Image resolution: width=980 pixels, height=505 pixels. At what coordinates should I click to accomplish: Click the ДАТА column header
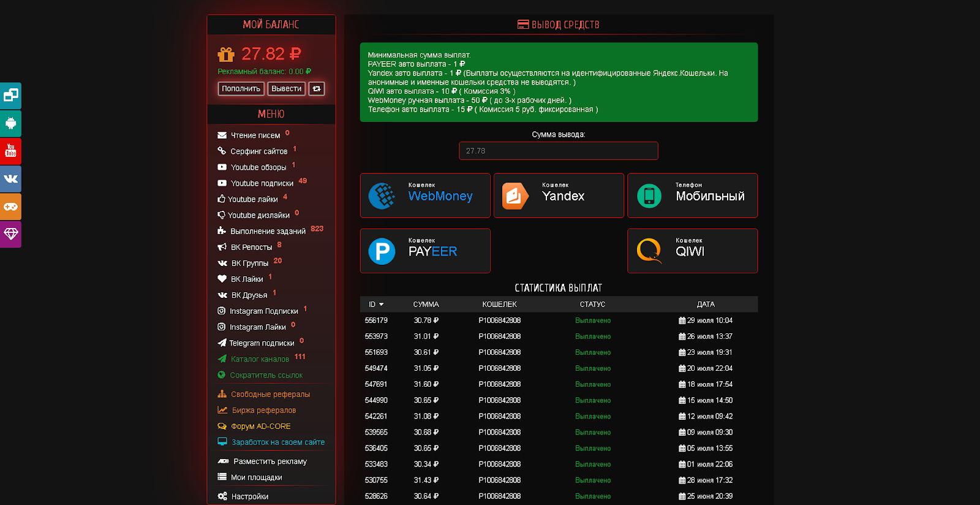(x=706, y=305)
